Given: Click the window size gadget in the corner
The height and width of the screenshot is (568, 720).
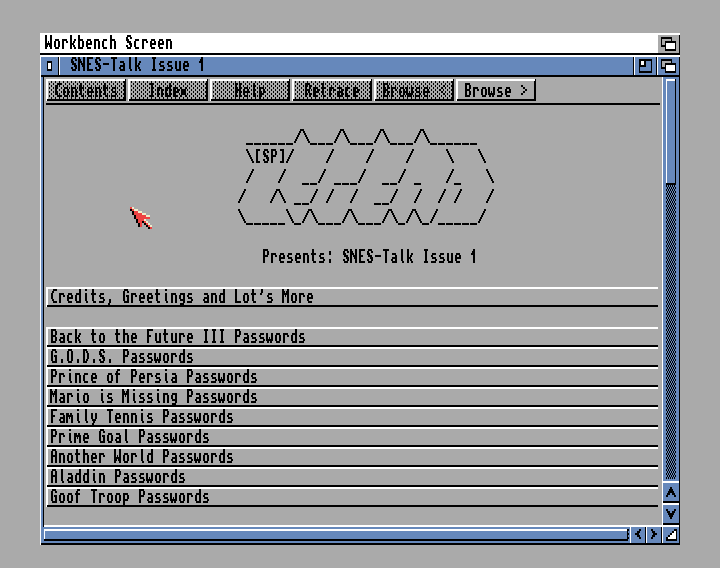Looking at the screenshot, I should click(x=671, y=534).
